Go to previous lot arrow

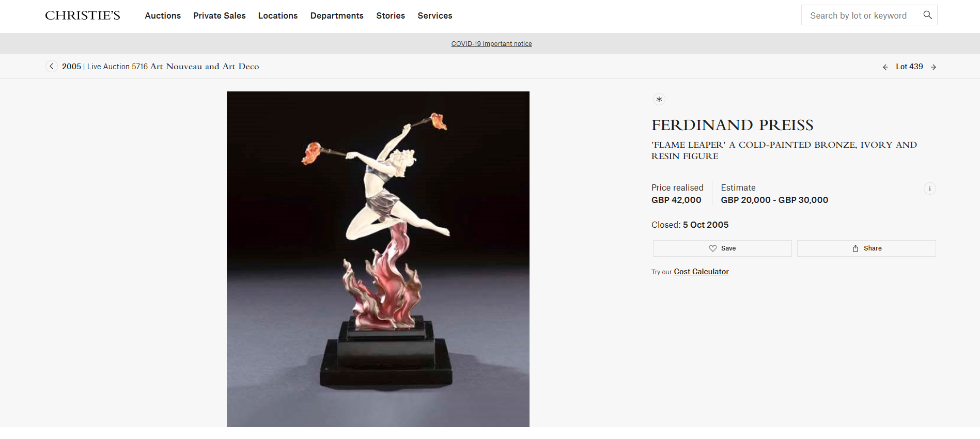885,67
